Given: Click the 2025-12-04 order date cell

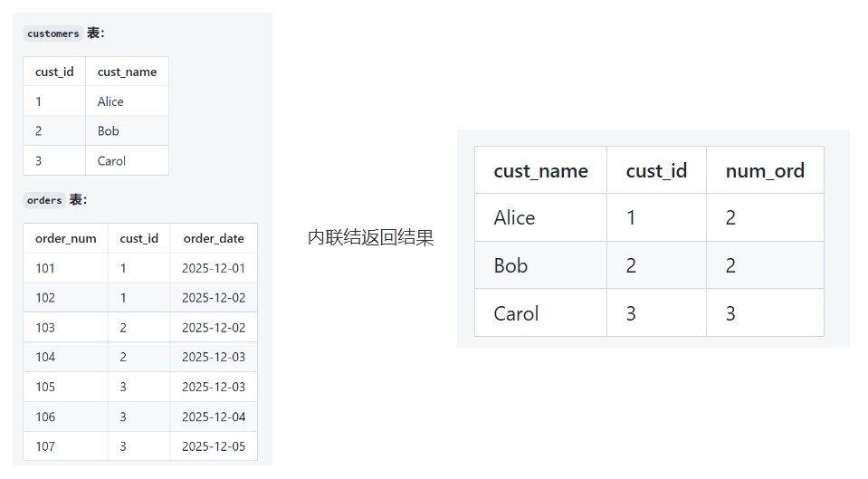Looking at the screenshot, I should (x=214, y=417).
